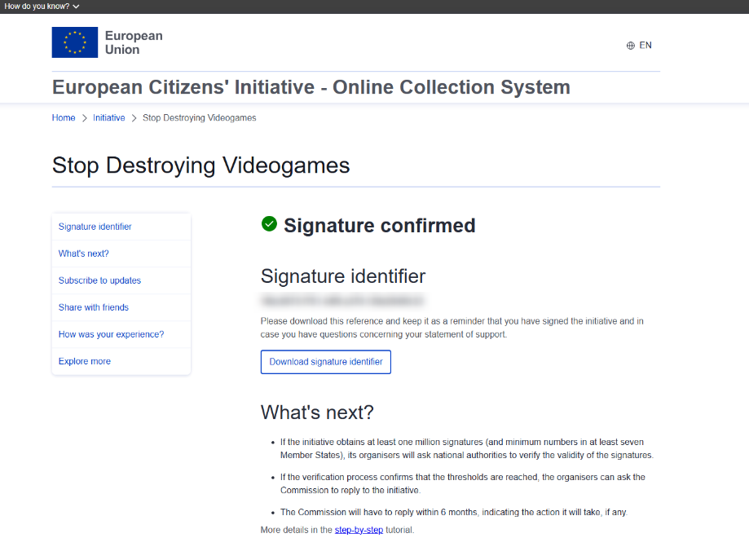
Task: Click 'Stop Destroying Videogames' breadcrumb text
Action: 199,117
